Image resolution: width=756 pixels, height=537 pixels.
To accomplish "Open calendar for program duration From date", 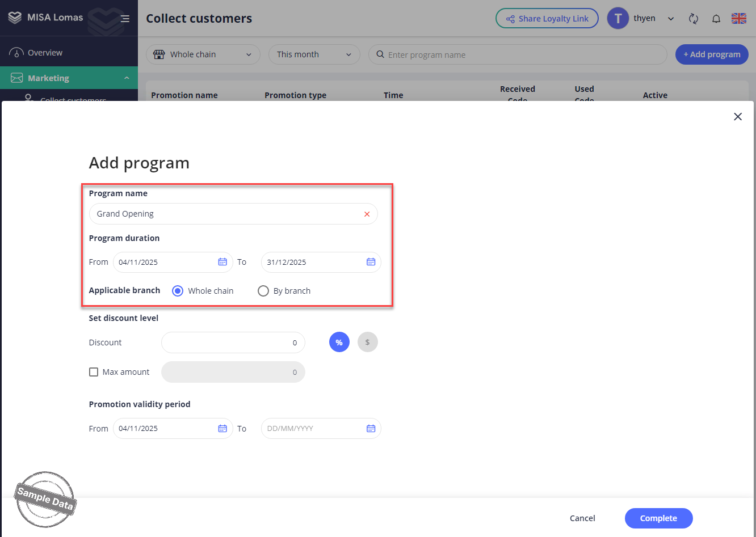I will (x=222, y=262).
